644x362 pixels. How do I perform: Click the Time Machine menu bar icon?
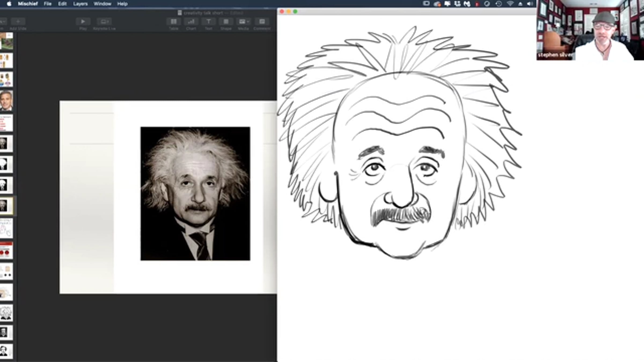click(x=499, y=4)
